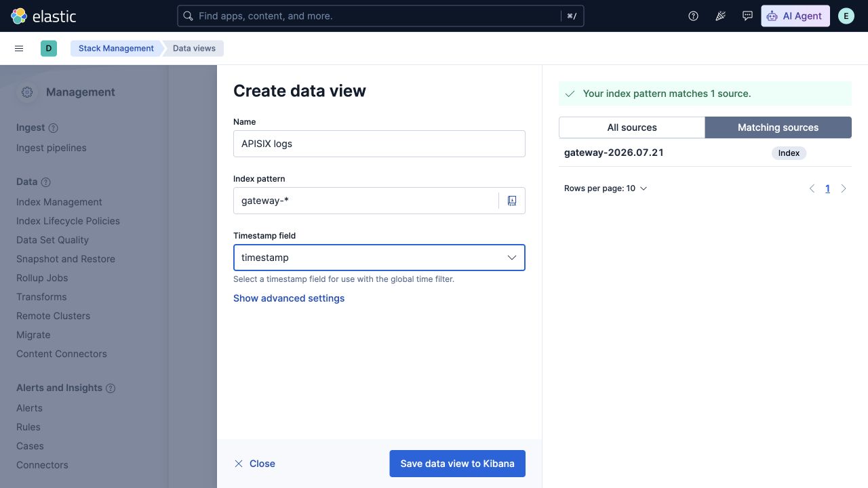868x488 pixels.
Task: Open the D space selector
Action: (49, 48)
